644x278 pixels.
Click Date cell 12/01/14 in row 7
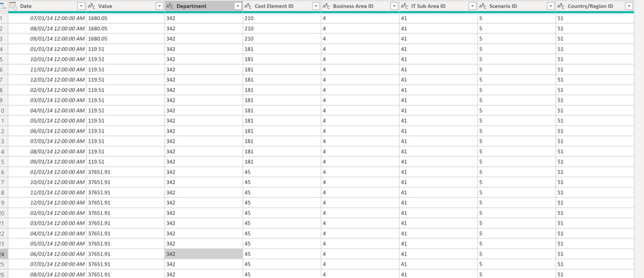pyautogui.click(x=47, y=80)
